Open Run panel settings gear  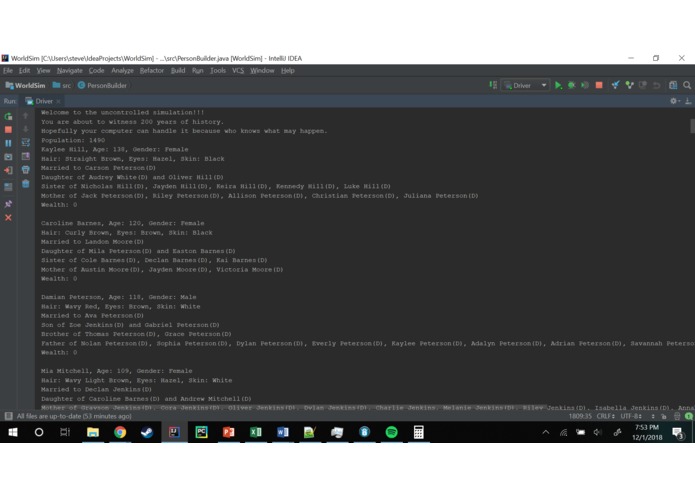[x=674, y=101]
